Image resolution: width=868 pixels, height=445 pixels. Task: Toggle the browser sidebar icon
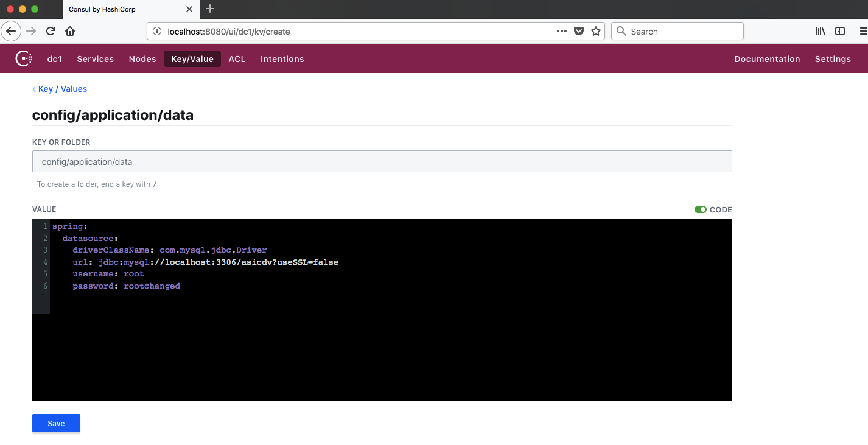coord(840,31)
